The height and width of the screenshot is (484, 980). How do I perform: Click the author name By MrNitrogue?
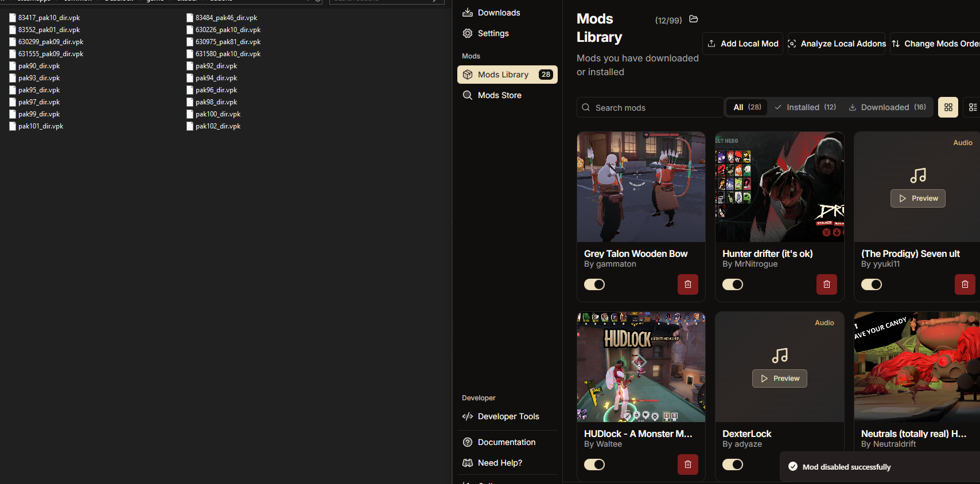point(750,264)
